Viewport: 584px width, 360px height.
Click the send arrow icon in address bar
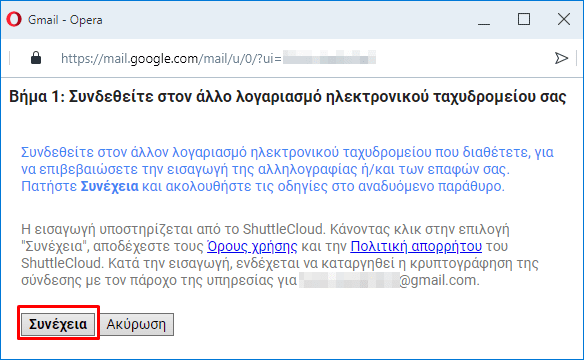tap(561, 58)
